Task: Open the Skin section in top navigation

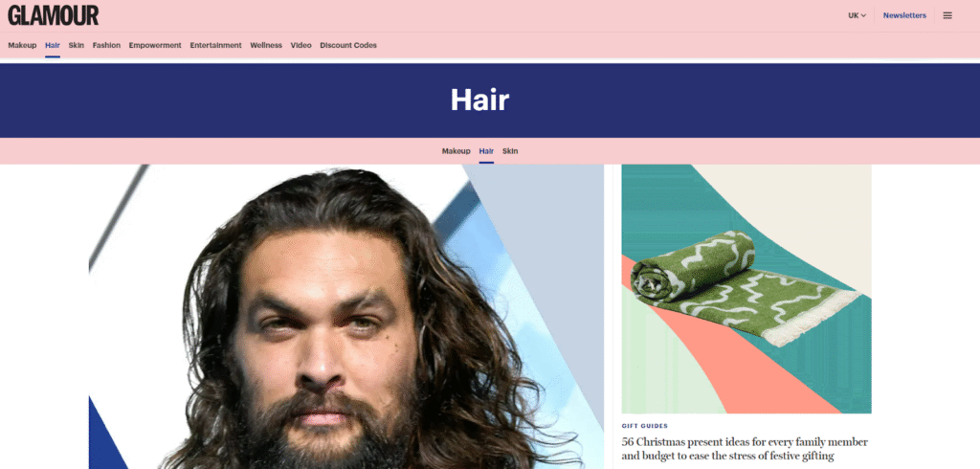Action: point(77,45)
